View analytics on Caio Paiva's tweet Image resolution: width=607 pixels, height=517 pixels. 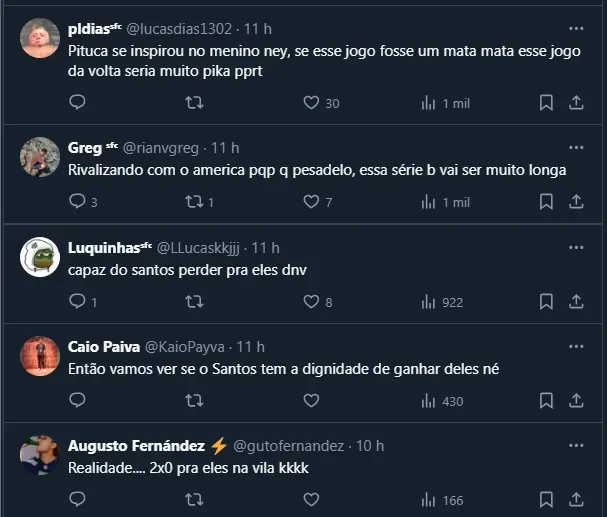(429, 400)
